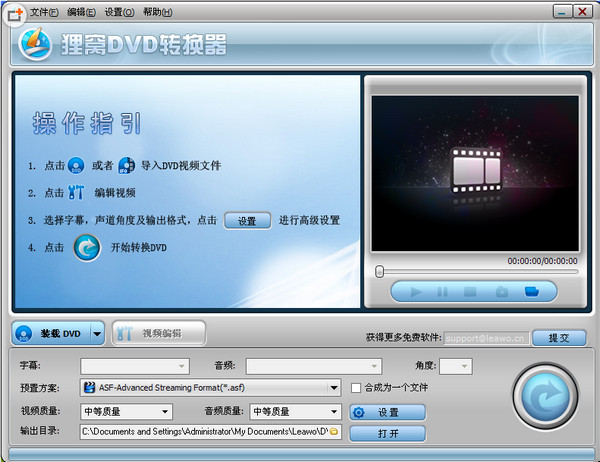Open the snapshot folder icon in player
The height and width of the screenshot is (462, 600).
pyautogui.click(x=532, y=292)
